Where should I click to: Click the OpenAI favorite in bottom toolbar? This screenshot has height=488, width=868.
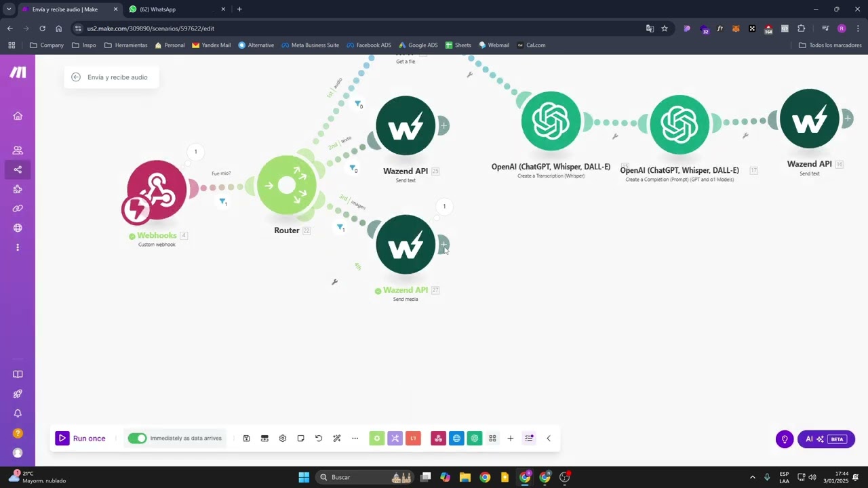pyautogui.click(x=475, y=439)
